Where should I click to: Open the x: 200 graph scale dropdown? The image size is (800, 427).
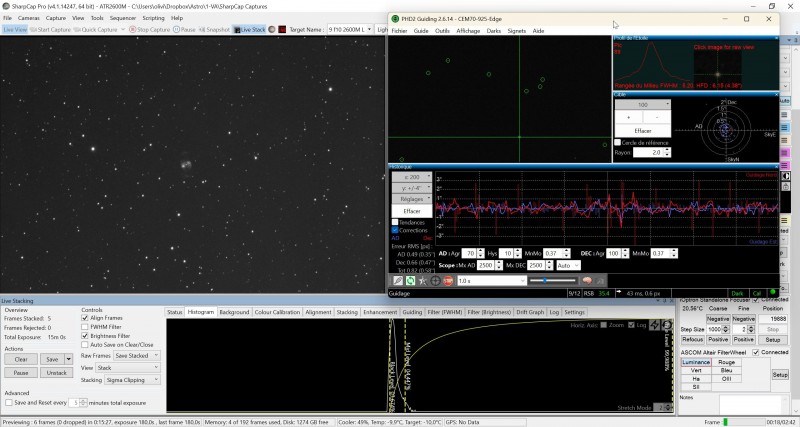point(412,177)
